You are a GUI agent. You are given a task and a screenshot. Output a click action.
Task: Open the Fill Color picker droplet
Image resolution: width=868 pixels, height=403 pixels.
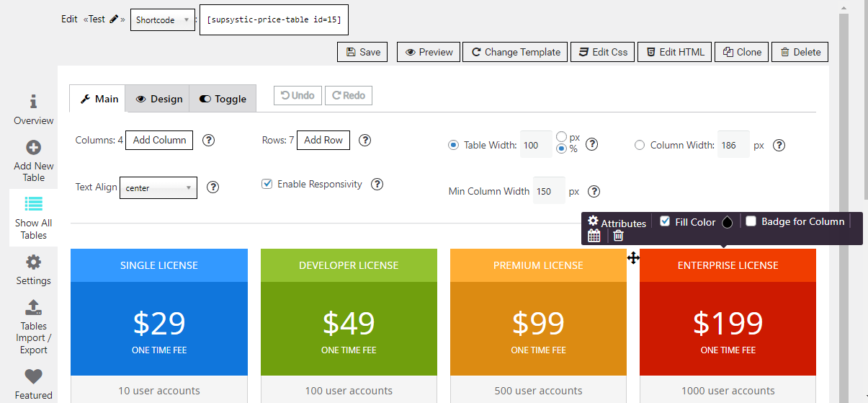pos(727,222)
